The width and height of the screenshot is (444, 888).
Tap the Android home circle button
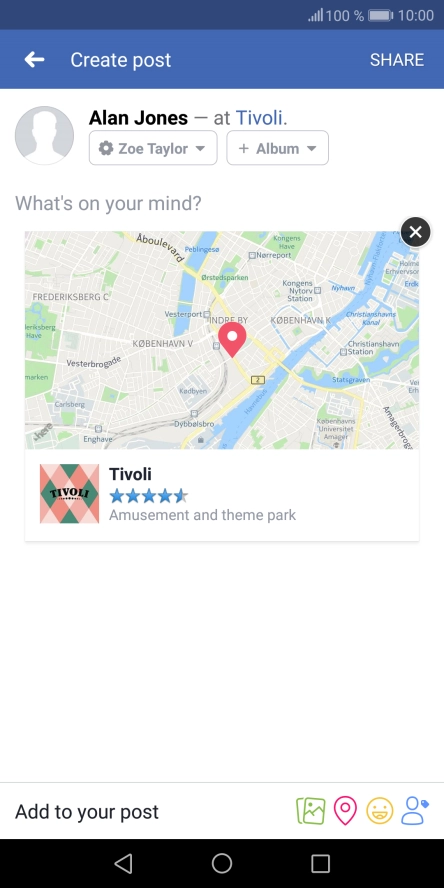222,864
